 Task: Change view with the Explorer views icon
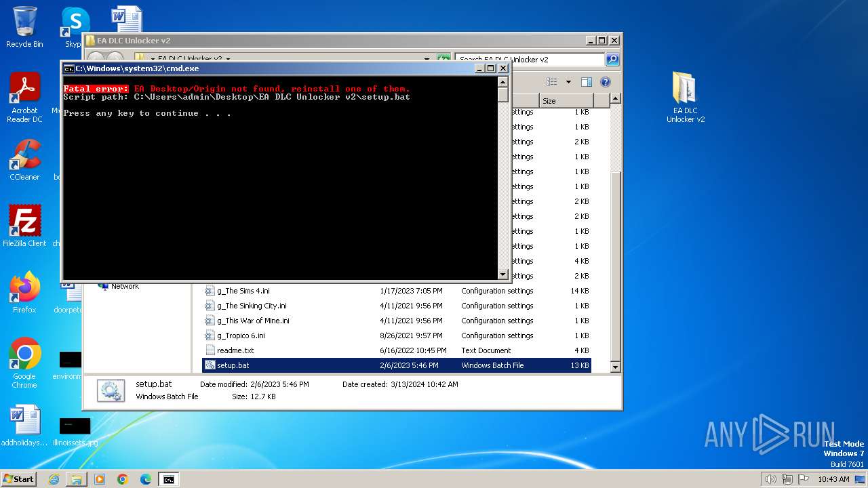[552, 82]
